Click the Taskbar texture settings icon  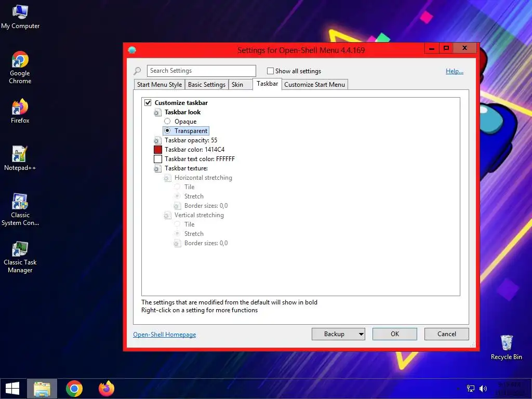point(157,168)
